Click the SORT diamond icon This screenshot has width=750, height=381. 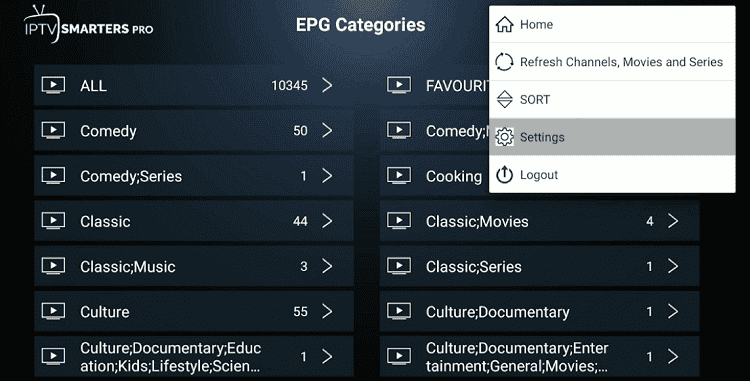click(x=504, y=99)
